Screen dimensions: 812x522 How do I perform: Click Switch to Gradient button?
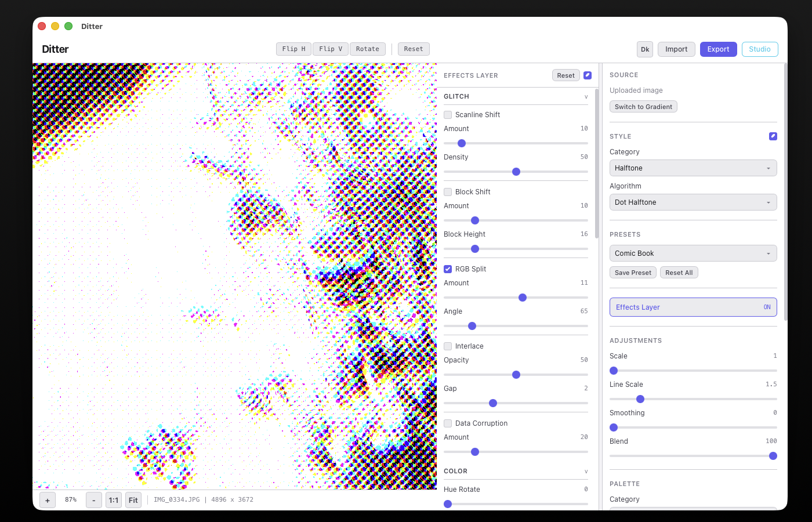[643, 107]
